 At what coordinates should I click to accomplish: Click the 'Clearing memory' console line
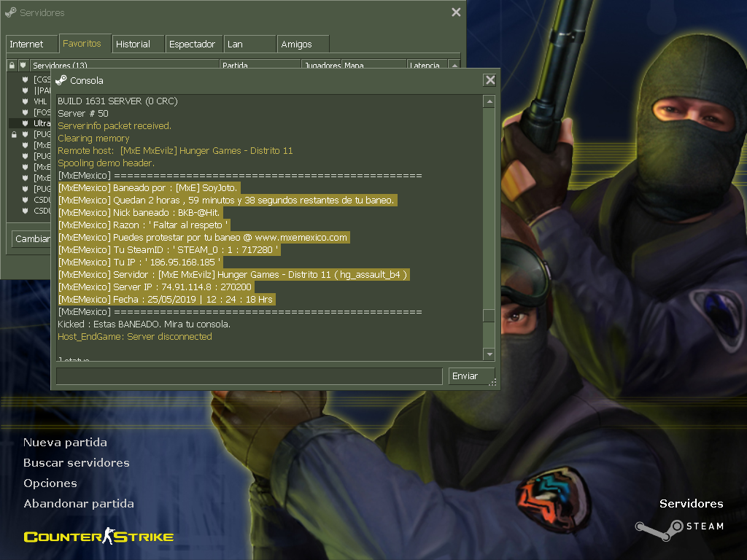(x=93, y=138)
